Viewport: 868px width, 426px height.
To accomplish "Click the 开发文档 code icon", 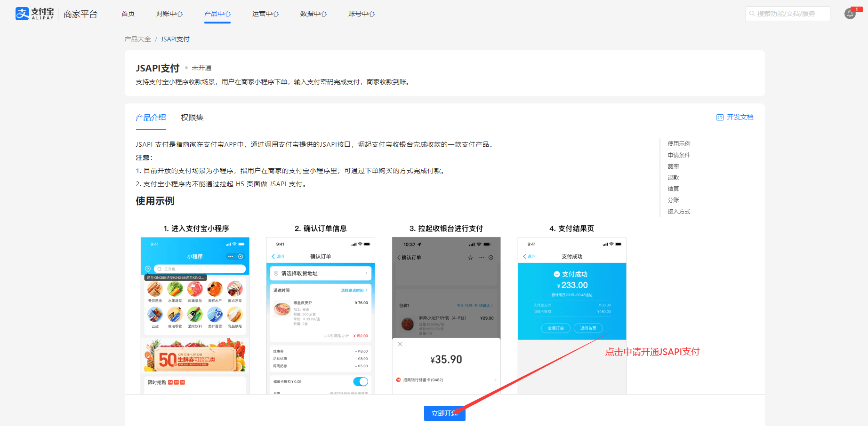I will click(720, 118).
